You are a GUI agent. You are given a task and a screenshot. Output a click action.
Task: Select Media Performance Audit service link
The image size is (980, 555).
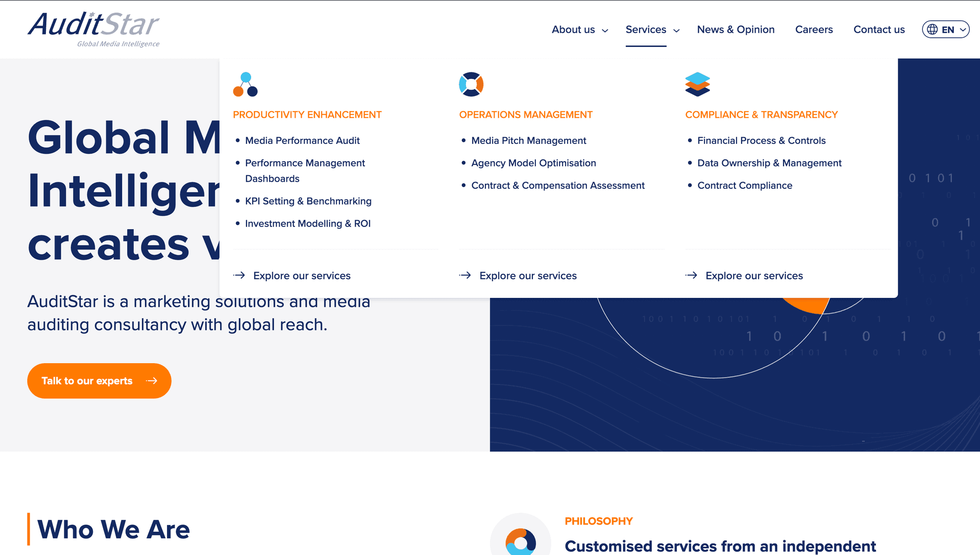(302, 139)
